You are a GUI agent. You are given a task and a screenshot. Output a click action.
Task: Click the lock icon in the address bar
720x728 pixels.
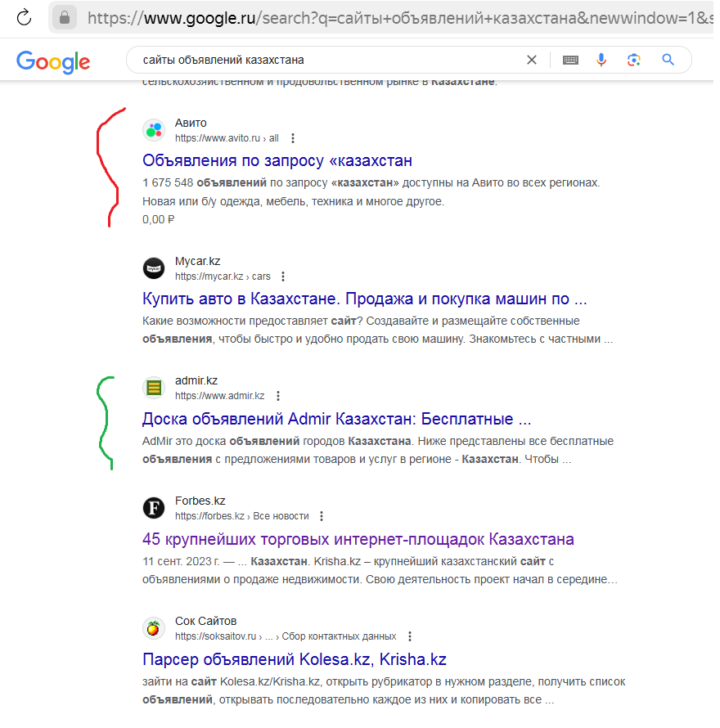65,16
